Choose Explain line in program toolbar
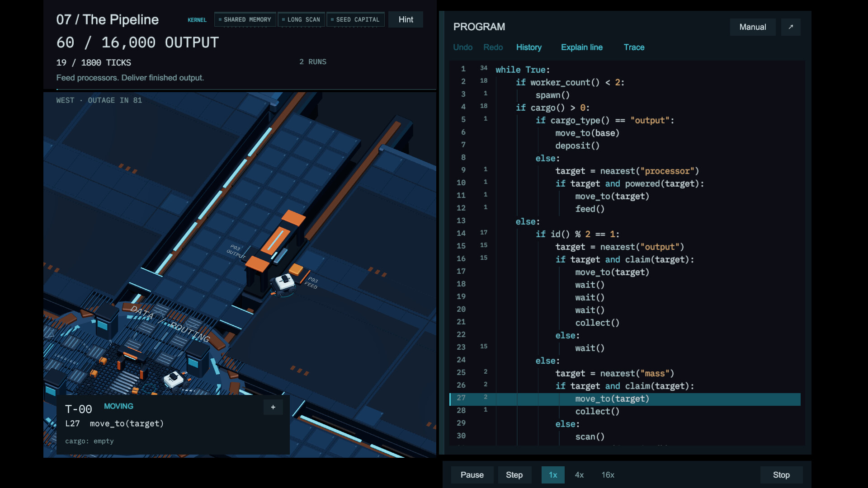The image size is (868, 488). coord(582,47)
